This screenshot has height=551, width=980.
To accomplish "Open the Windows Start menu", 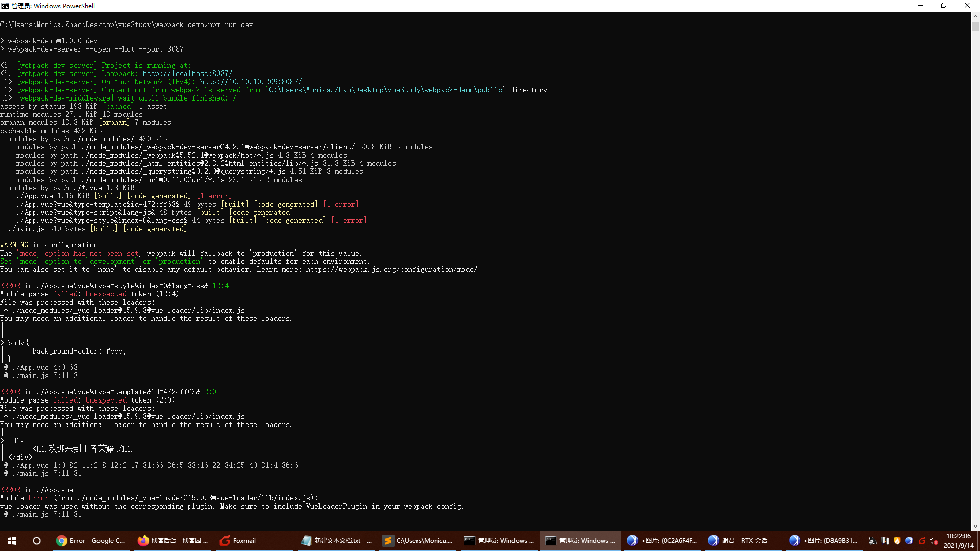I will coord(12,541).
